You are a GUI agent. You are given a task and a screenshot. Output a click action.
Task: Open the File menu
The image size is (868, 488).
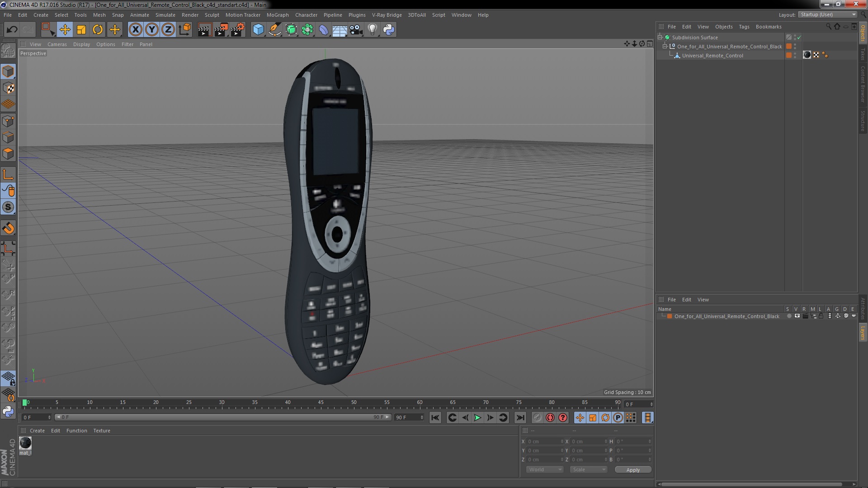pyautogui.click(x=8, y=14)
